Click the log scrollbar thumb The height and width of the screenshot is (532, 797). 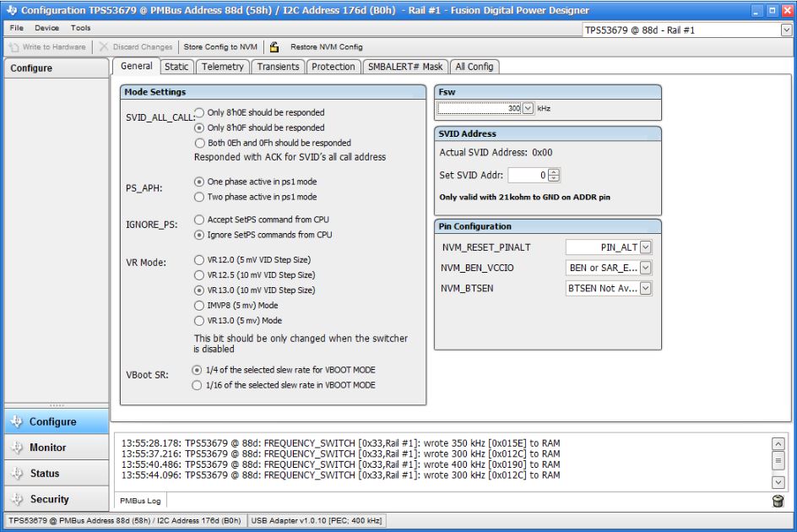pyautogui.click(x=778, y=461)
